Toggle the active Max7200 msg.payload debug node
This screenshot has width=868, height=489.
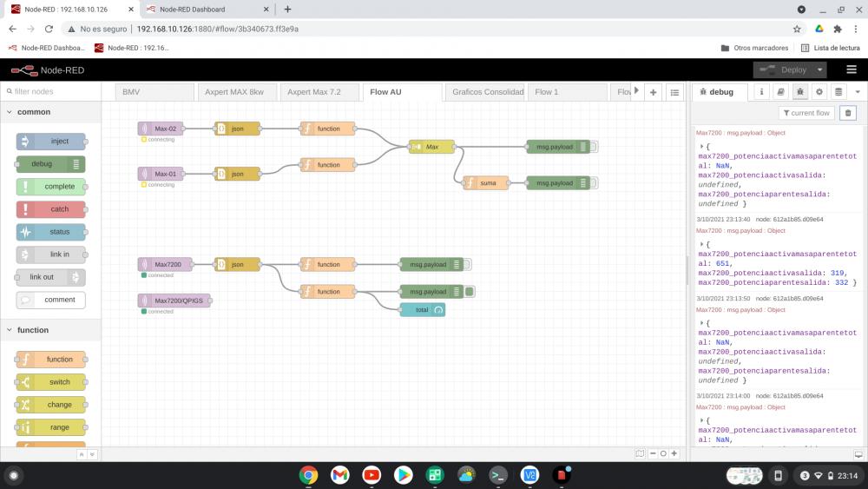click(470, 292)
